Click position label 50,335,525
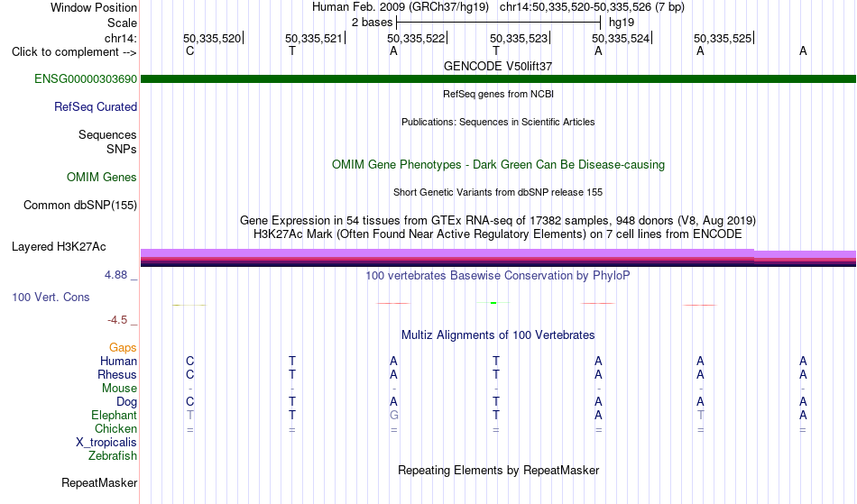The image size is (857, 504). point(723,39)
